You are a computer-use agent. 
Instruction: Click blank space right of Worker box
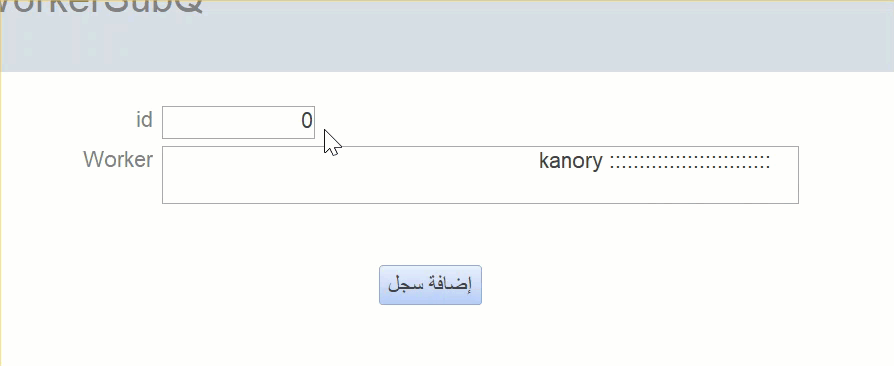coord(846,174)
